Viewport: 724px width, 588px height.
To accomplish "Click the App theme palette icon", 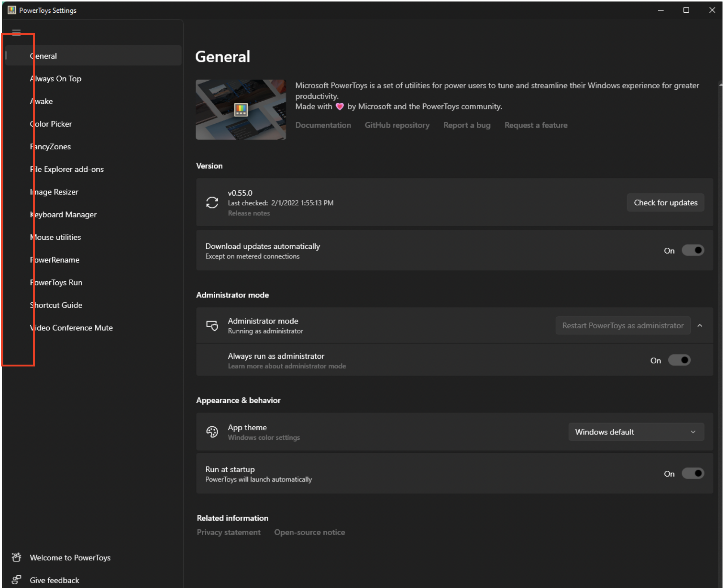I will 212,431.
